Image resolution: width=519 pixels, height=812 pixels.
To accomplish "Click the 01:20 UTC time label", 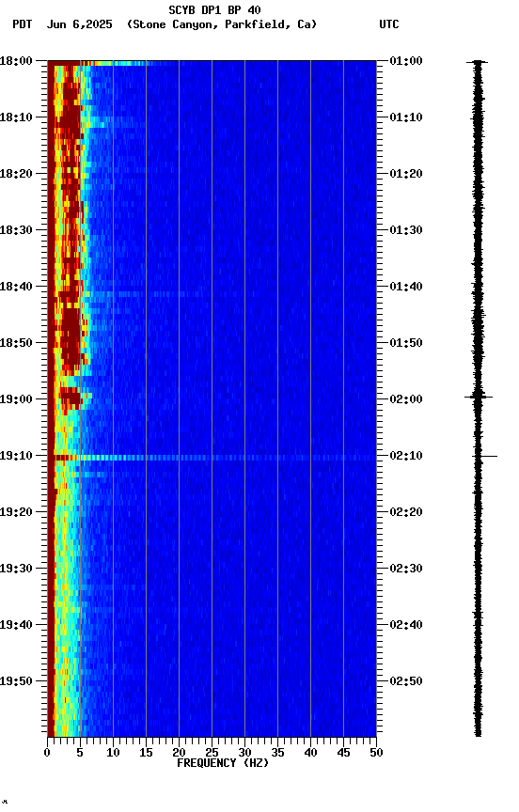I will click(406, 174).
